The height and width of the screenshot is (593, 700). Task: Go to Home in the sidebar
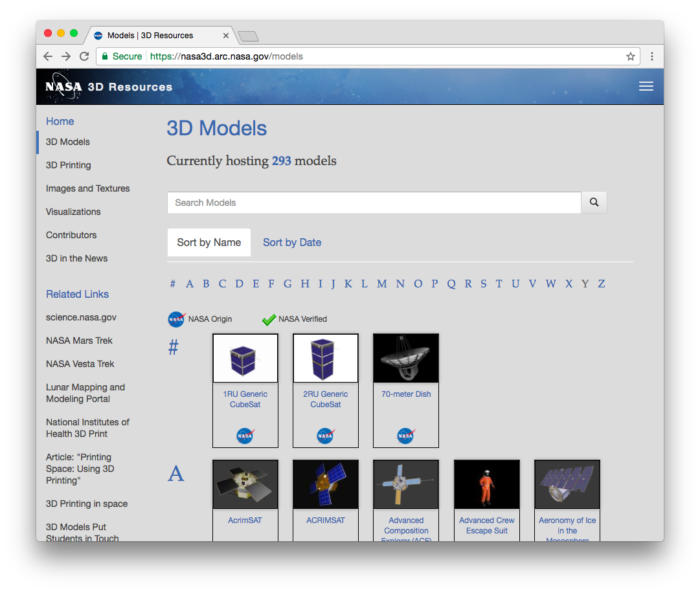(x=60, y=121)
